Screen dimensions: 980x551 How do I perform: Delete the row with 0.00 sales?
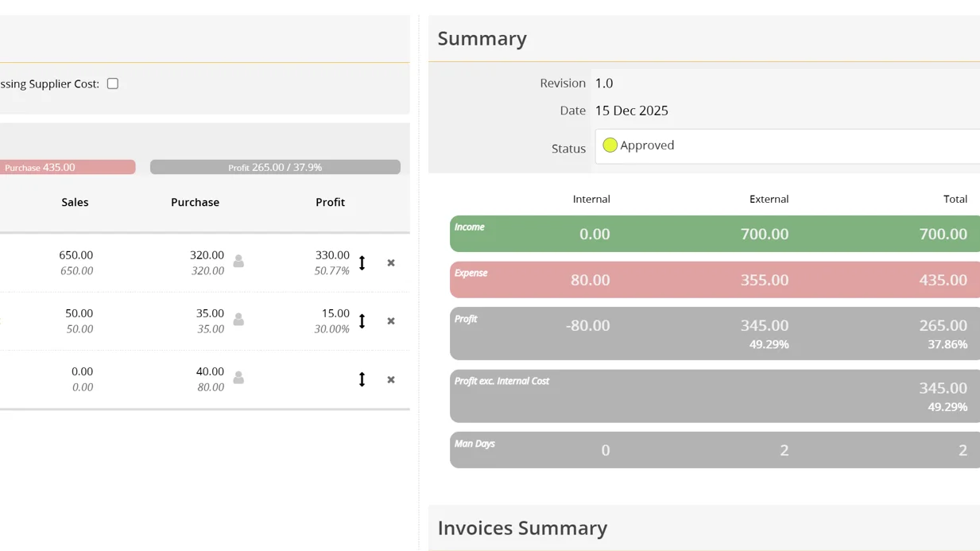[391, 380]
